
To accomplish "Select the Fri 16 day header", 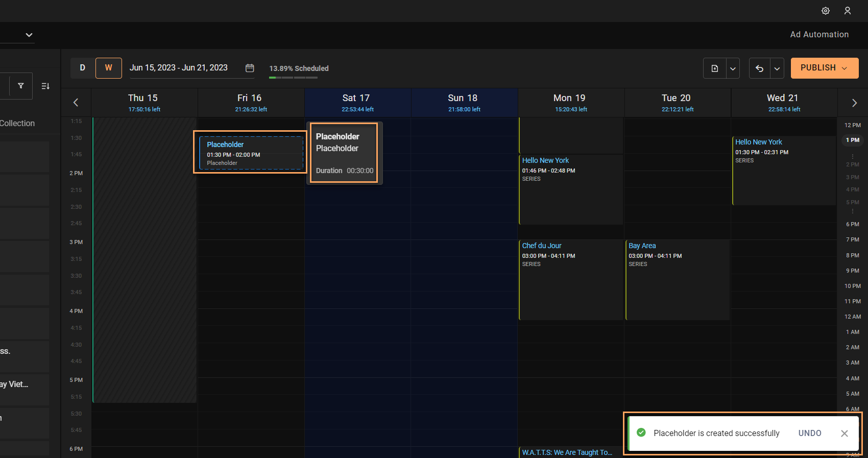I will pos(251,103).
